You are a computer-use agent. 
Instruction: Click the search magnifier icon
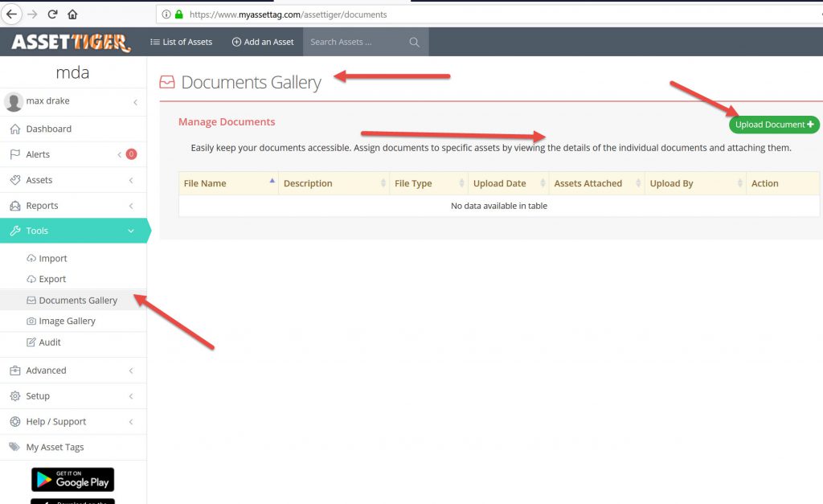pos(415,43)
